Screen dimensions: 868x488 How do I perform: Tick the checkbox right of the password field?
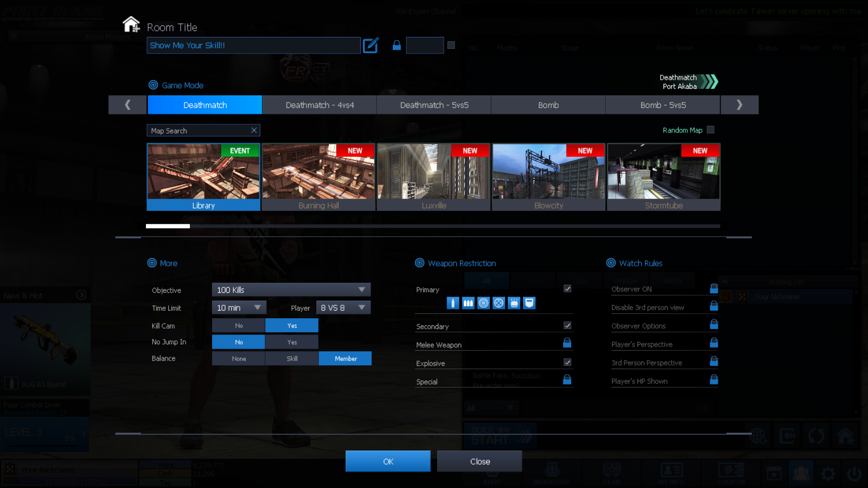(451, 45)
